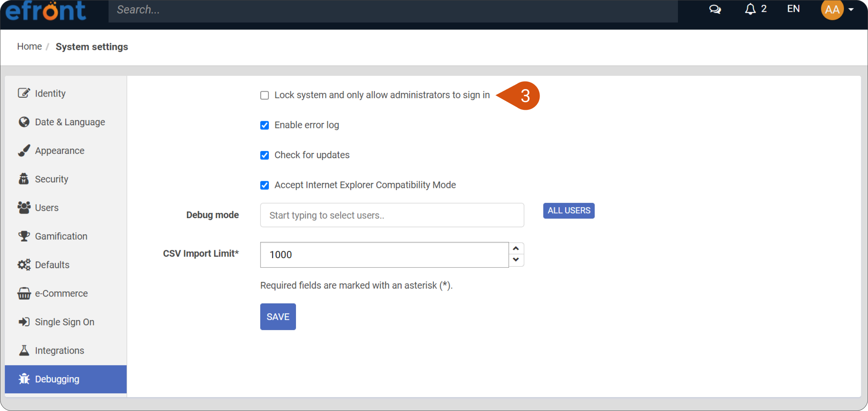Viewport: 868px width, 411px height.
Task: Expand the user account dropdown arrow
Action: 851,10
